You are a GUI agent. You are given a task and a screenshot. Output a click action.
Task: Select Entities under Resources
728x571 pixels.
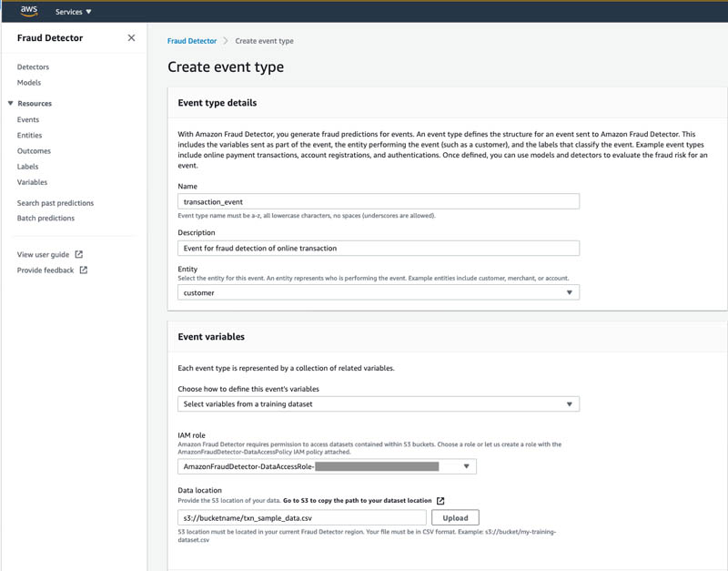click(29, 135)
